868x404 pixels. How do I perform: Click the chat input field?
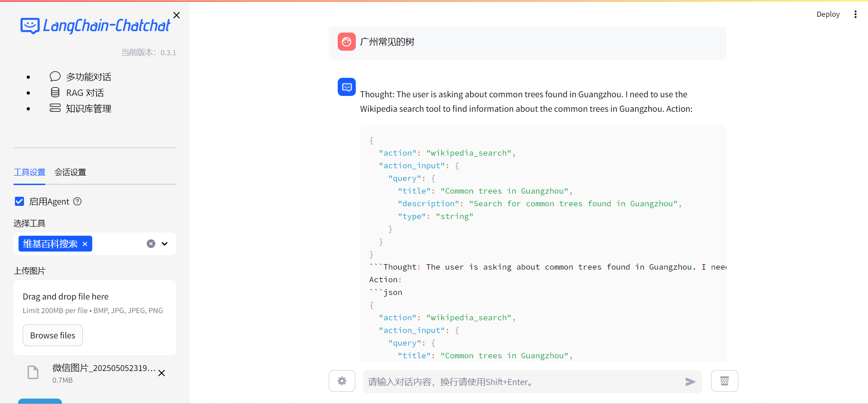click(x=524, y=382)
